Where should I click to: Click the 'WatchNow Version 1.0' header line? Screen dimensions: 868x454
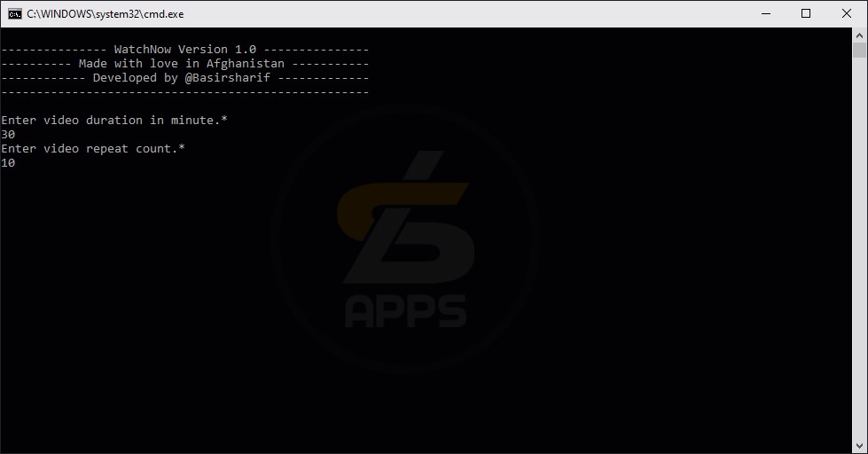(185, 50)
